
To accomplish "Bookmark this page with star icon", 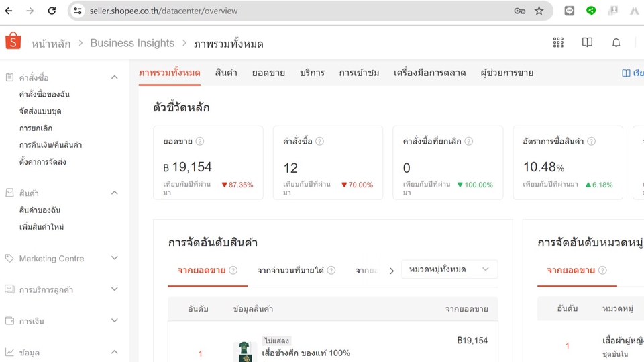I will coord(539,11).
